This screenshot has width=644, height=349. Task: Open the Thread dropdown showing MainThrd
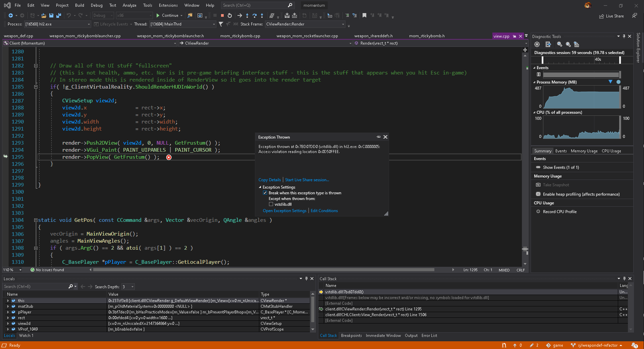click(x=182, y=24)
